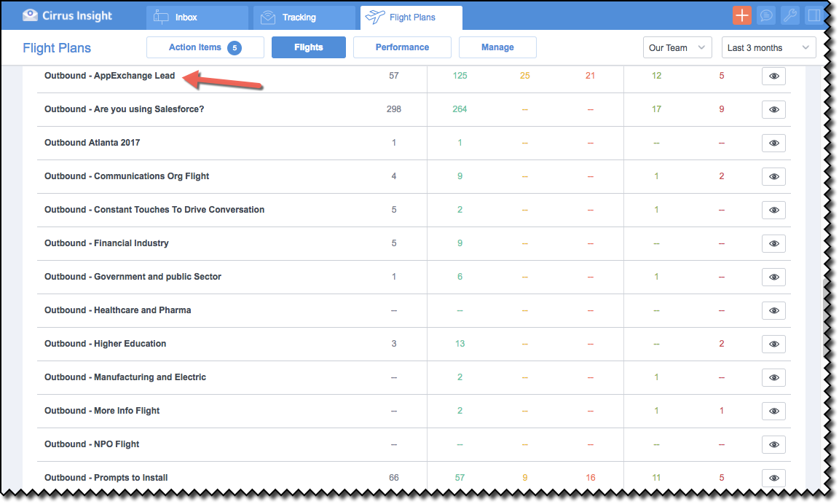Open the Last 3 months dropdown
Viewport: 839px width, 504px height.
pyautogui.click(x=769, y=47)
